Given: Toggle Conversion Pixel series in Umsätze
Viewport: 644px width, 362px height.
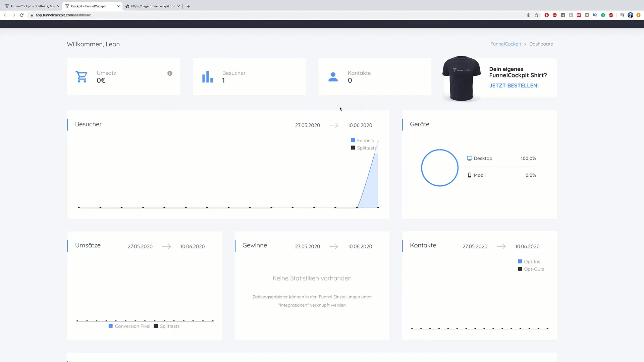Looking at the screenshot, I should pos(129,326).
